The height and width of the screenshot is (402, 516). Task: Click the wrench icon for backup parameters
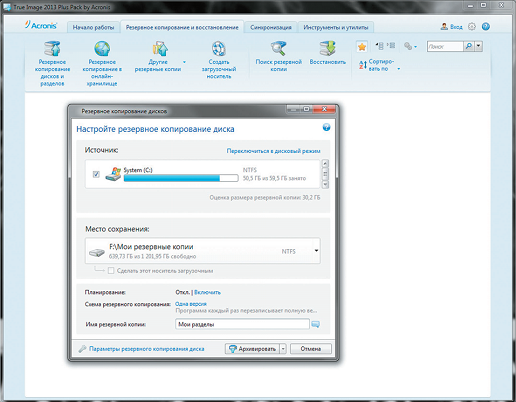pos(82,349)
